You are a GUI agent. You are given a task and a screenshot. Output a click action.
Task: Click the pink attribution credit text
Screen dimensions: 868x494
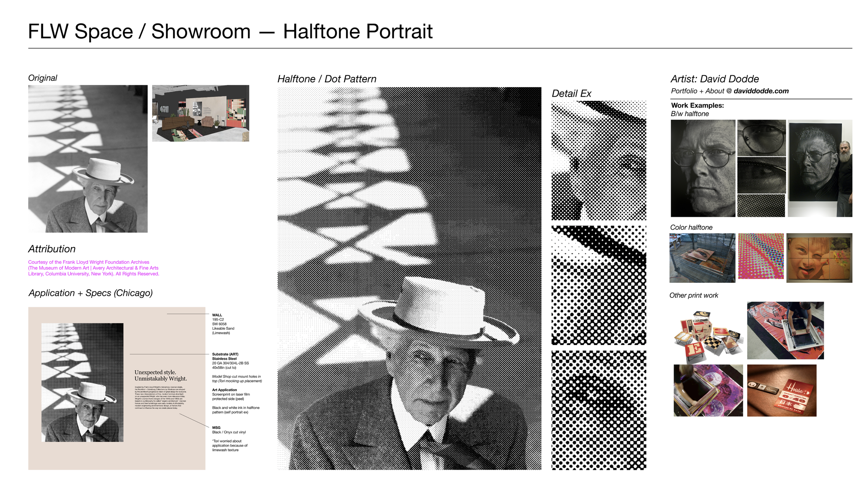point(93,268)
